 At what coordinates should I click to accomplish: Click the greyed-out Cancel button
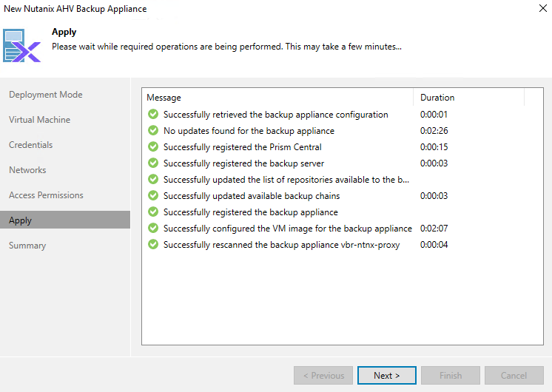pyautogui.click(x=514, y=375)
